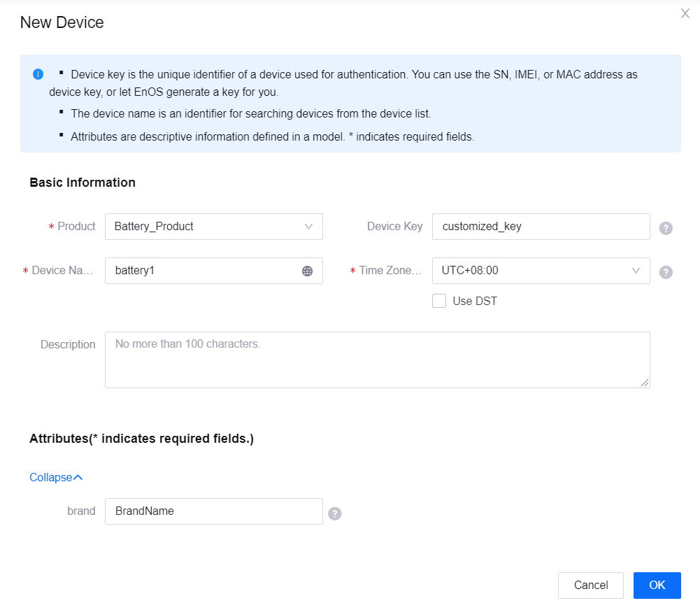Click the help icon next to Device Key

(666, 228)
